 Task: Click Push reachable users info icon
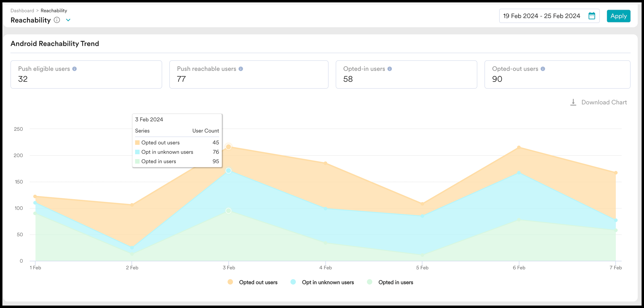coord(241,69)
